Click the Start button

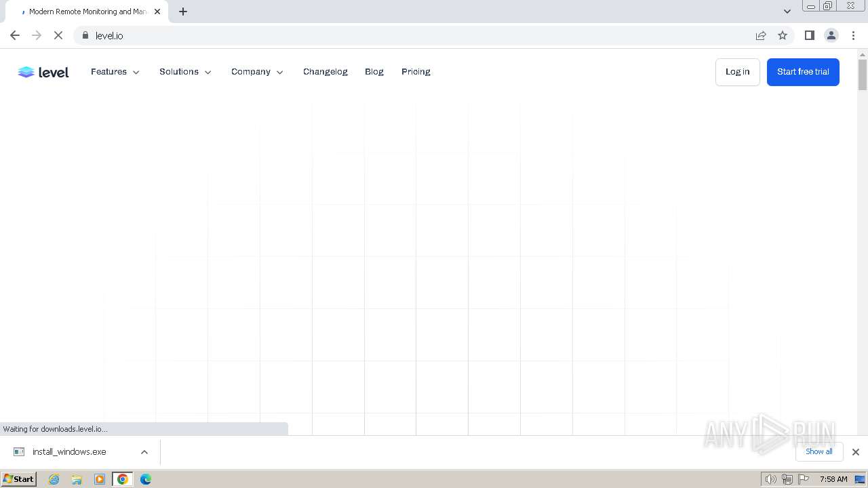pyautogui.click(x=19, y=479)
